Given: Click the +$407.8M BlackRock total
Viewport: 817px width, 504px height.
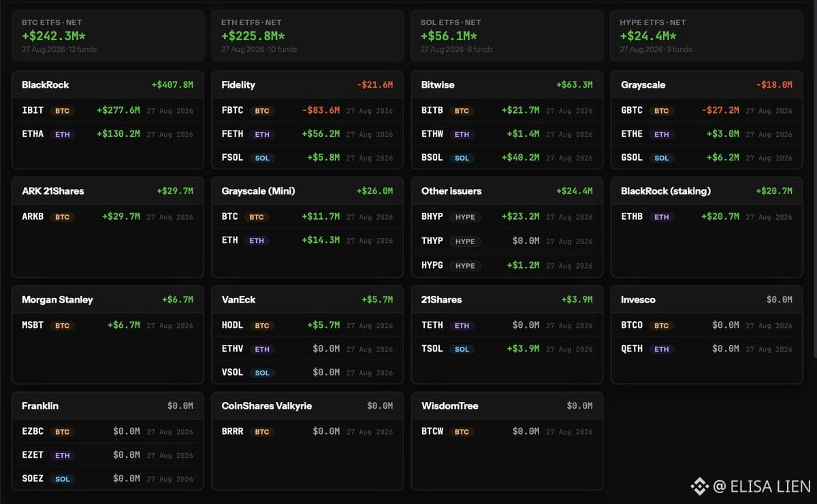Looking at the screenshot, I should pos(172,85).
